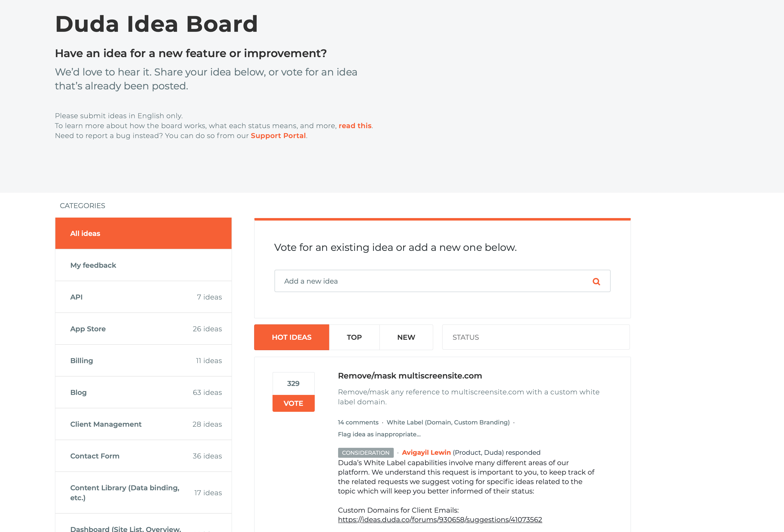
Task: Click the TOP sort tab
Action: click(x=354, y=337)
